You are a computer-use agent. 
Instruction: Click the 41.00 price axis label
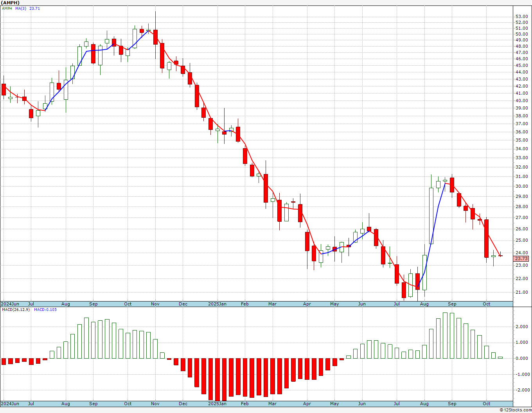(x=521, y=93)
